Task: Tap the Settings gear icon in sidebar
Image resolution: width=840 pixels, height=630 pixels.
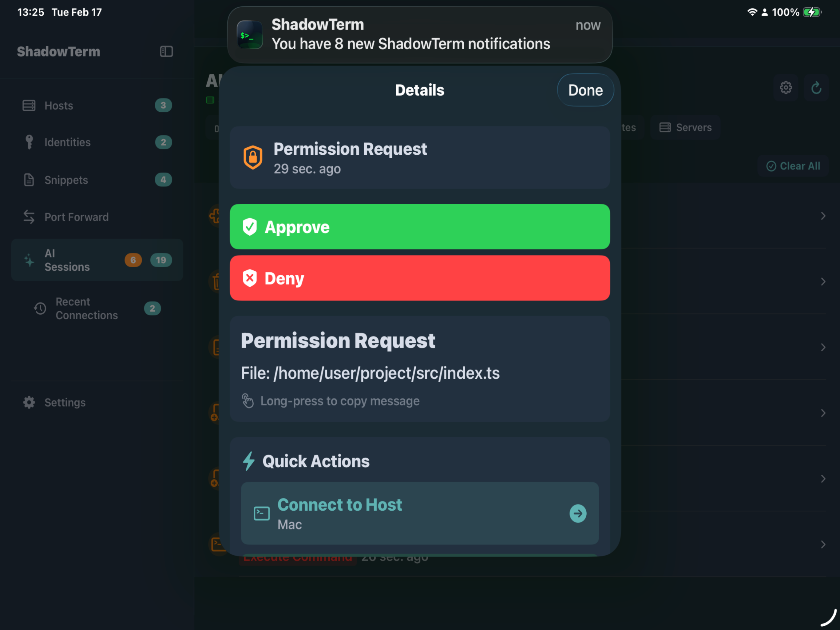Action: click(x=29, y=402)
